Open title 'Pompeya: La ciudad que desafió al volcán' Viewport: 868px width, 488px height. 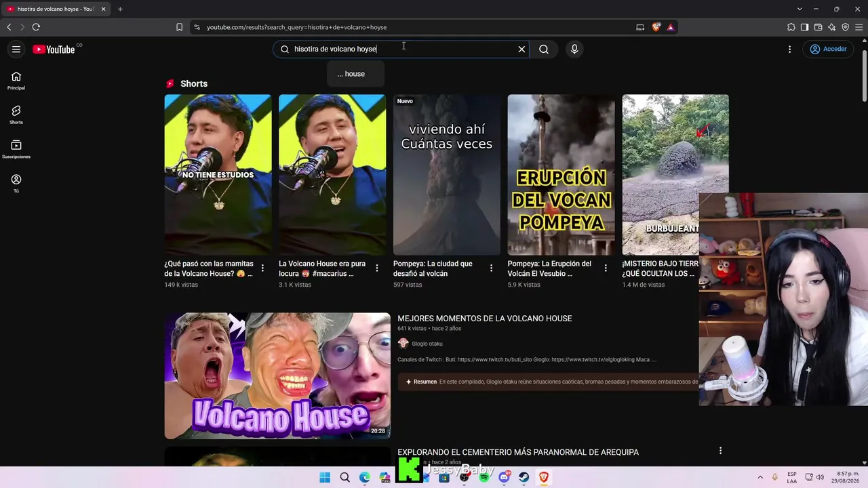point(434,268)
